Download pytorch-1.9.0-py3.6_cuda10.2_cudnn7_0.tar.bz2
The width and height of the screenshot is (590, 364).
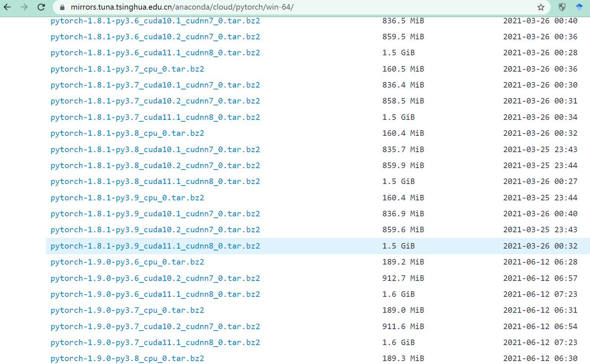coord(155,279)
